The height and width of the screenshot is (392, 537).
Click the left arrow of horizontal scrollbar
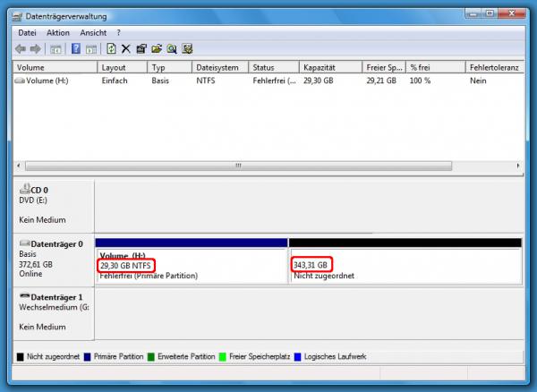coord(19,166)
